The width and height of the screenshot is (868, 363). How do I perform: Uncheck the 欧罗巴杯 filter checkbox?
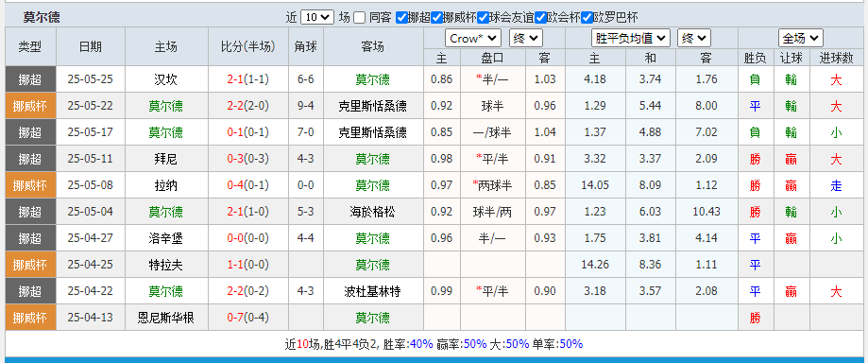click(587, 18)
